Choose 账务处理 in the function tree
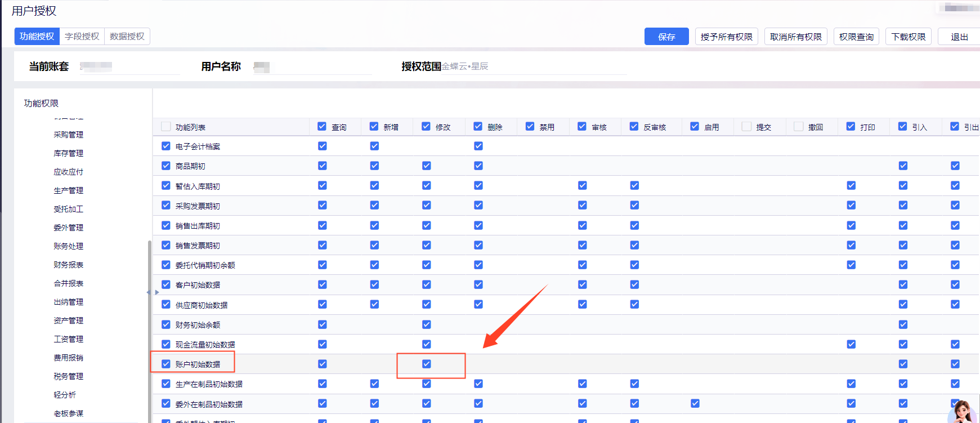The width and height of the screenshot is (980, 423). (69, 246)
